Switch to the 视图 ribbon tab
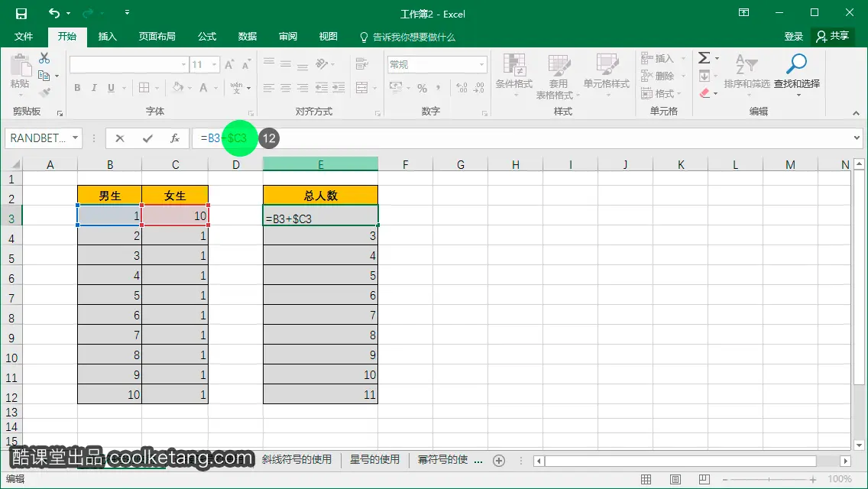 pos(328,37)
